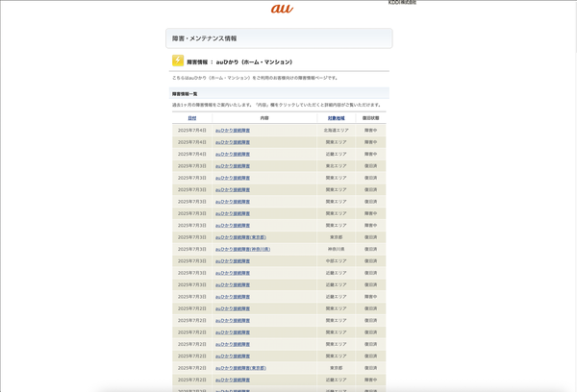Click the 2025年7月2日 date in the 東京都 row
This screenshot has width=577, height=392.
[192, 368]
